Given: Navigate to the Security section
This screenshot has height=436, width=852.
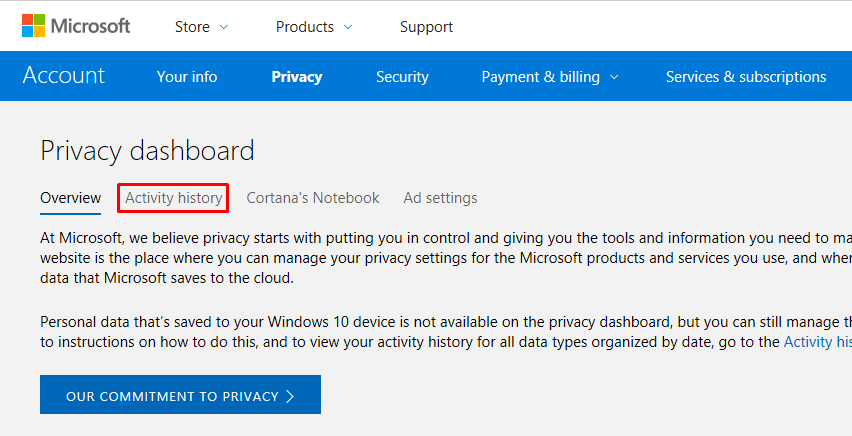Looking at the screenshot, I should [x=402, y=77].
